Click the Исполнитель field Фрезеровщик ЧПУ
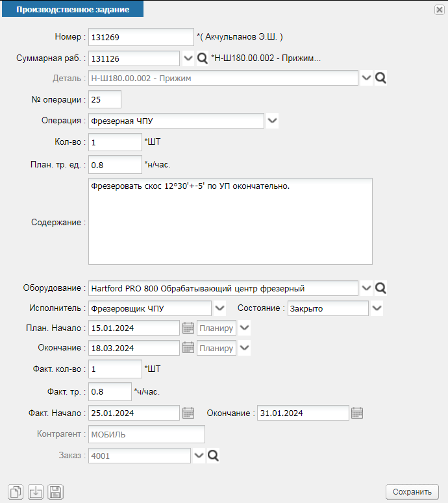The width and height of the screenshot is (448, 503). pos(150,308)
